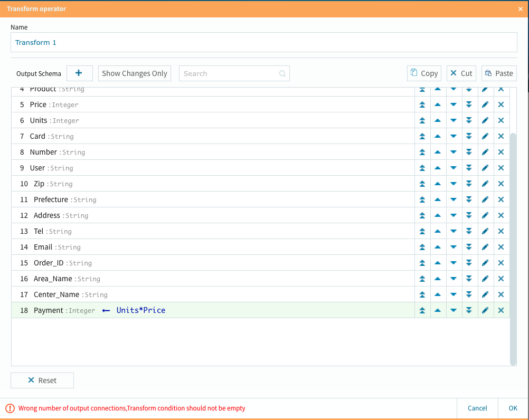Edit the Address field
The width and height of the screenshot is (529, 420).
coord(485,215)
